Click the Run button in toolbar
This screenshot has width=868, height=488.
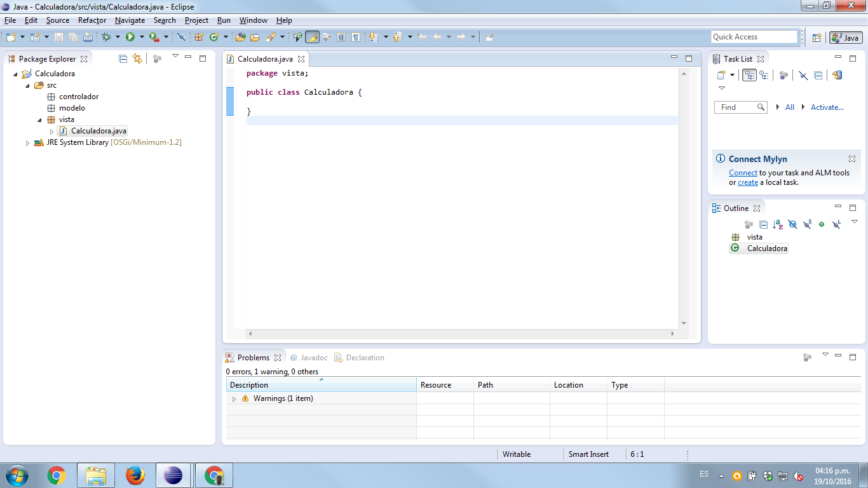point(130,37)
